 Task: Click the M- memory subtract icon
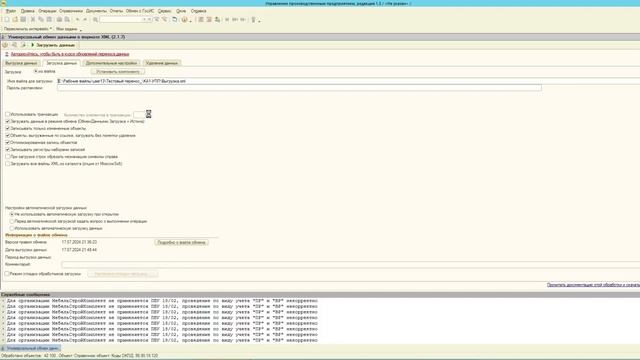pos(243,19)
